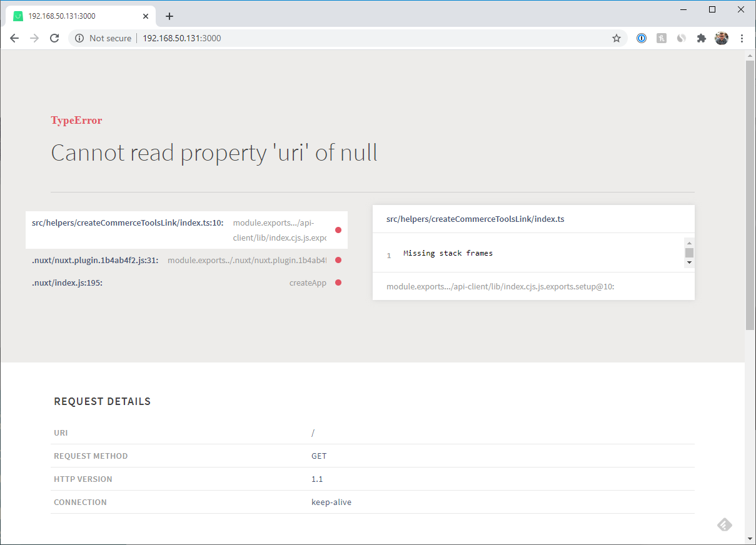Select the .nuxt/nuxt.plugin.1b4ab4f2.js:31 stack frame
Viewport: 756px width, 545px height.
click(186, 260)
